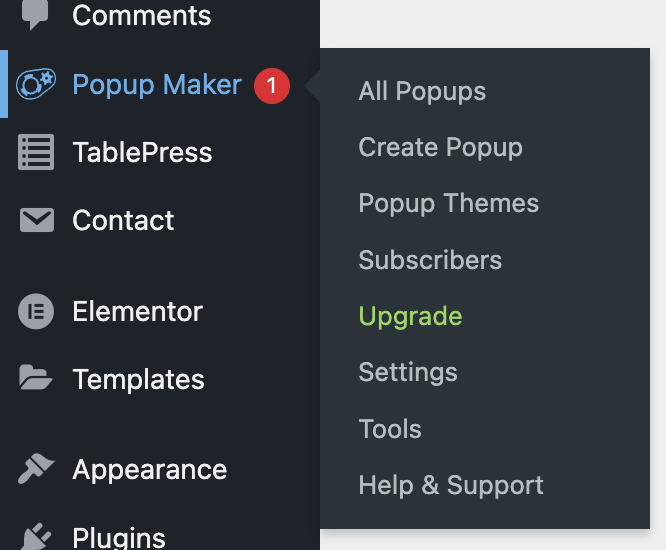Screen dimensions: 666x550
Task: Click the red notification badge
Action: coord(272,86)
